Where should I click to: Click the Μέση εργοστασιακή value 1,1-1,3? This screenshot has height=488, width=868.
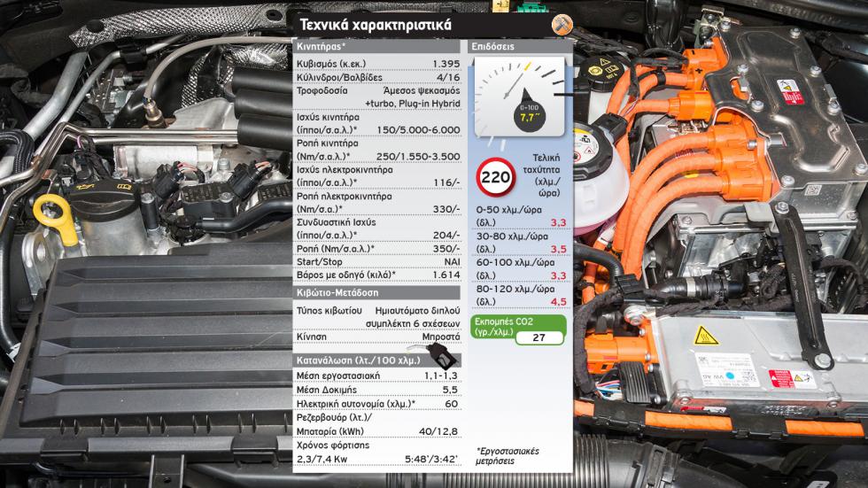coord(441,376)
